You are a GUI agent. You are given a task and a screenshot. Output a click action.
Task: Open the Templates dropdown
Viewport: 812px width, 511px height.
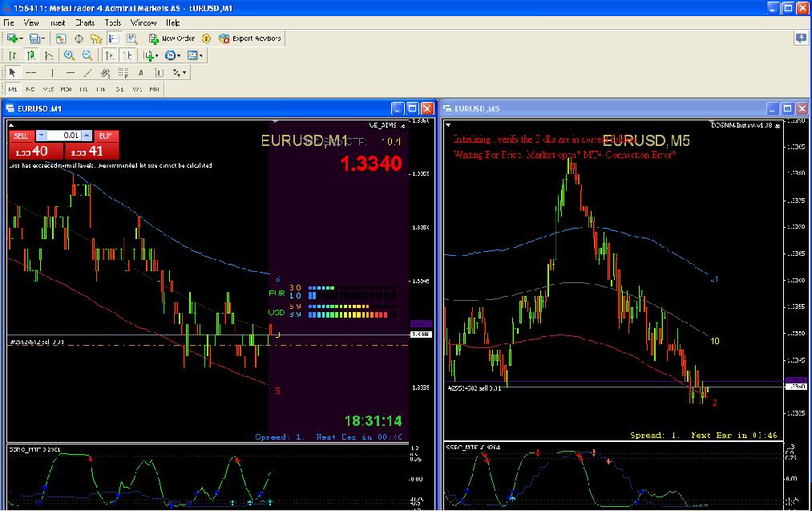pos(194,55)
